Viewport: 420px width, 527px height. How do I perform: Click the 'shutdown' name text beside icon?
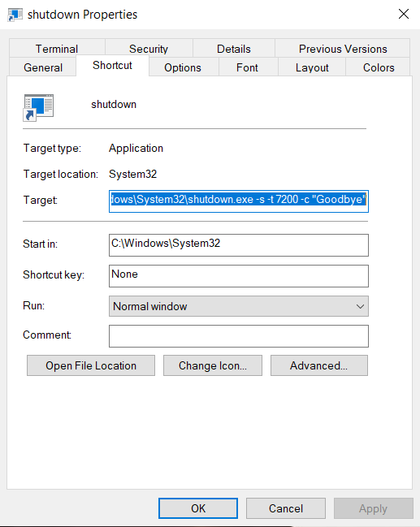point(114,104)
